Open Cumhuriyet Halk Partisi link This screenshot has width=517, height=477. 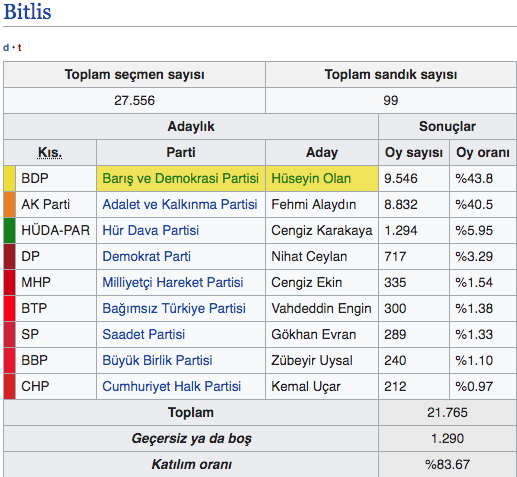[172, 386]
